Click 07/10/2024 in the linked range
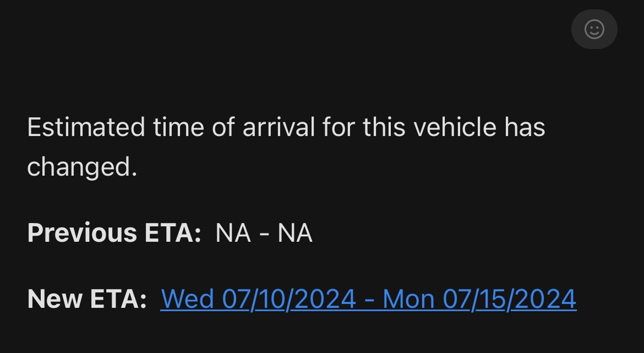This screenshot has height=353, width=644. (289, 298)
